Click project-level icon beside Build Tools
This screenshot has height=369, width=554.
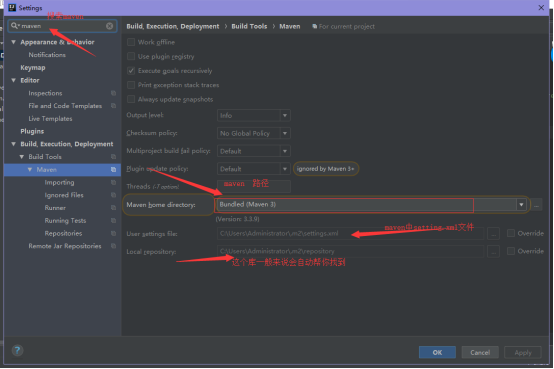tap(113, 157)
